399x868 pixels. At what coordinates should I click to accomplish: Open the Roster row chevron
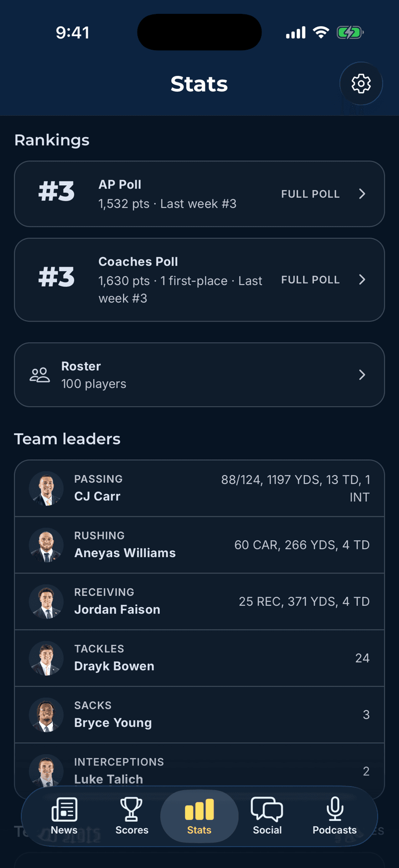point(362,375)
